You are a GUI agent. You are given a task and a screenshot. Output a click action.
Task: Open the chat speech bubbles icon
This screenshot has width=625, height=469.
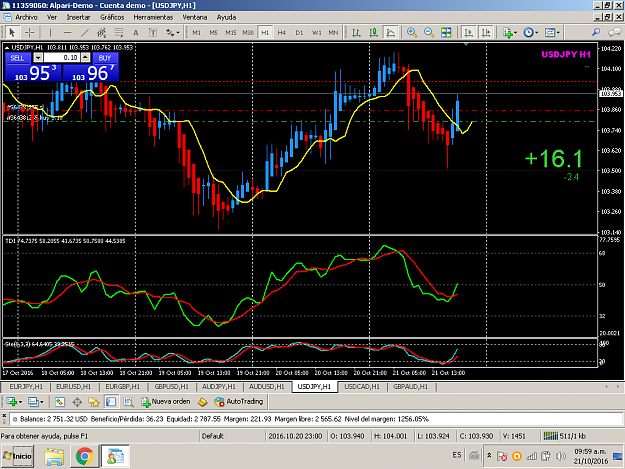point(614,32)
